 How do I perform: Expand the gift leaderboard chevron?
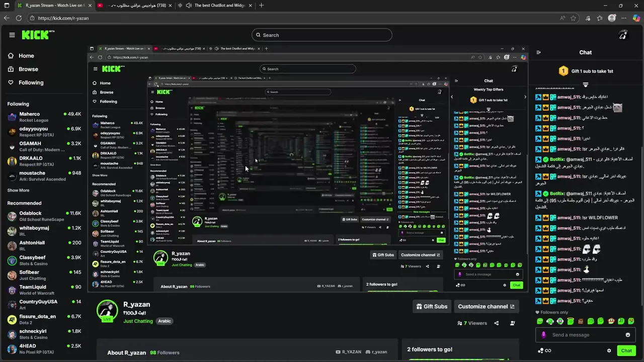click(x=585, y=84)
